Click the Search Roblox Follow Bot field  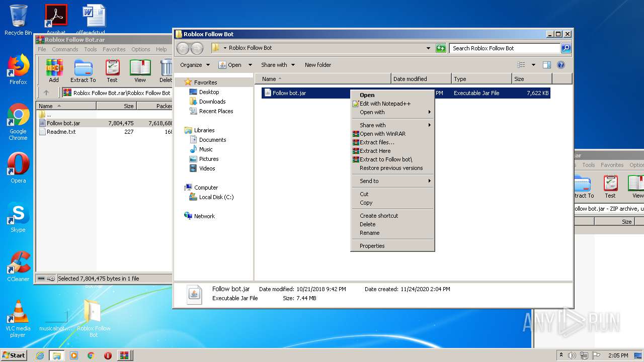click(505, 48)
